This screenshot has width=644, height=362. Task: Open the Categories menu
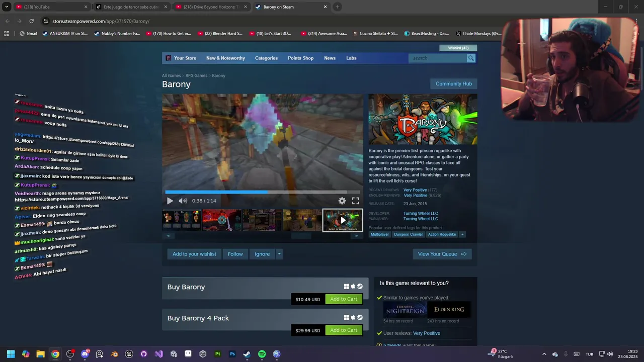coord(266,58)
